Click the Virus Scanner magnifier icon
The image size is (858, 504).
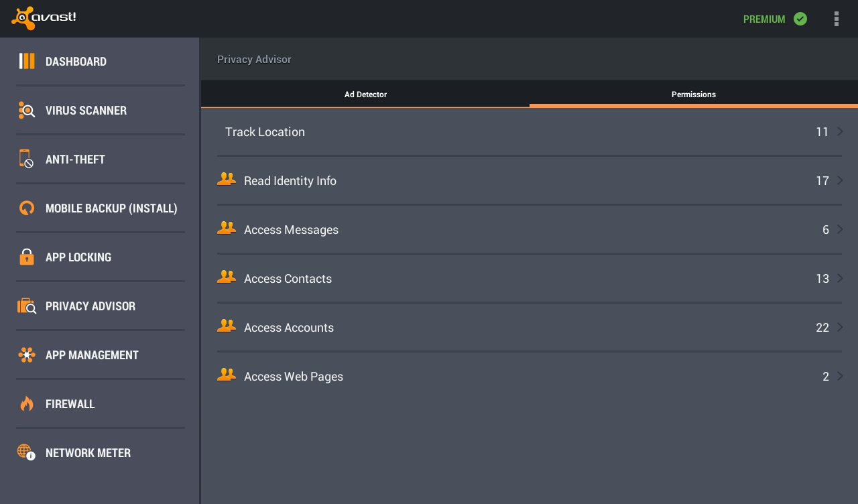tap(27, 110)
